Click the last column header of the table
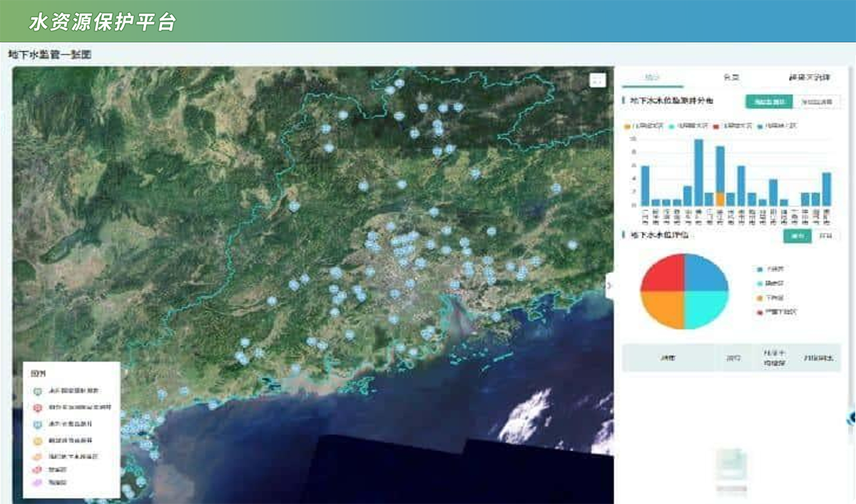This screenshot has width=856, height=504. [819, 357]
